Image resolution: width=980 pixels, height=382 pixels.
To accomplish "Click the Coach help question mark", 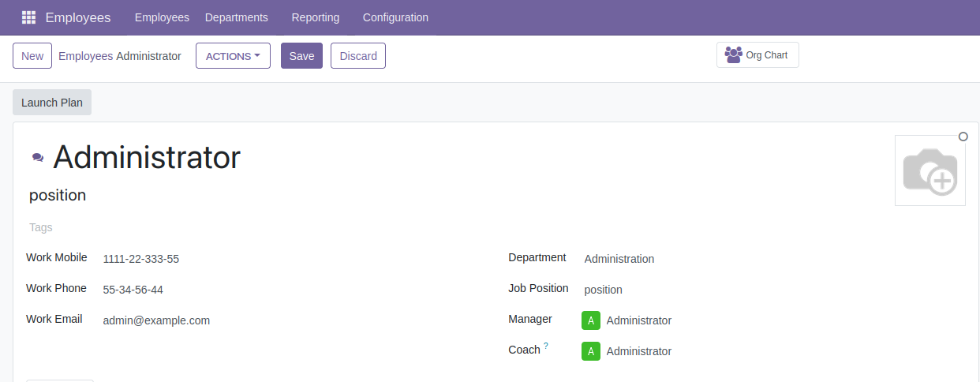I will click(x=545, y=346).
